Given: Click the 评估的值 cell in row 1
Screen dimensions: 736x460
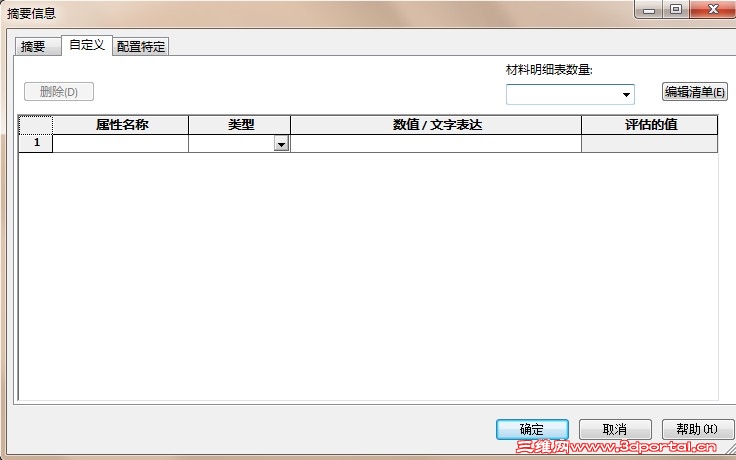Looking at the screenshot, I should click(x=649, y=144).
